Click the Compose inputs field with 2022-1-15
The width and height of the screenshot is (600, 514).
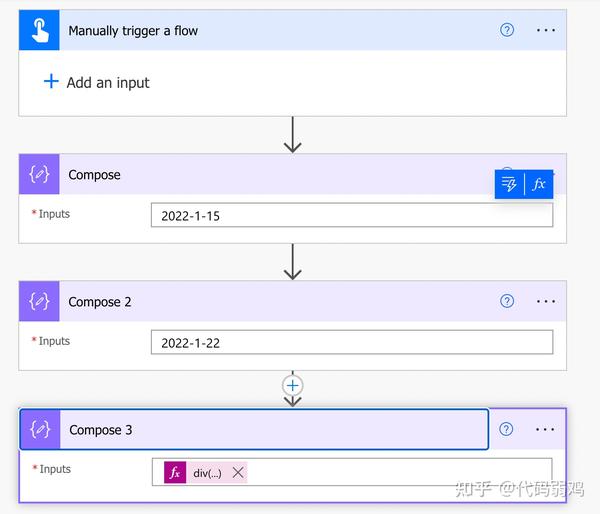pos(351,215)
